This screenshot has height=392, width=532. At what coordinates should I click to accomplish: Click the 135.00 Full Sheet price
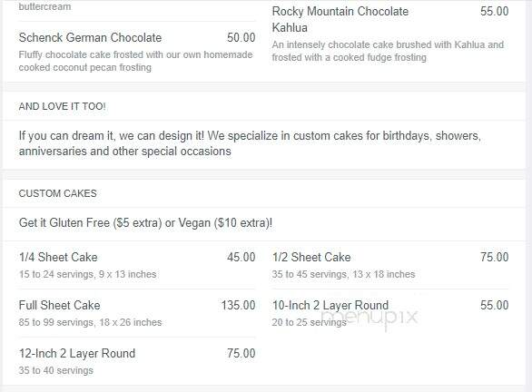pos(238,305)
